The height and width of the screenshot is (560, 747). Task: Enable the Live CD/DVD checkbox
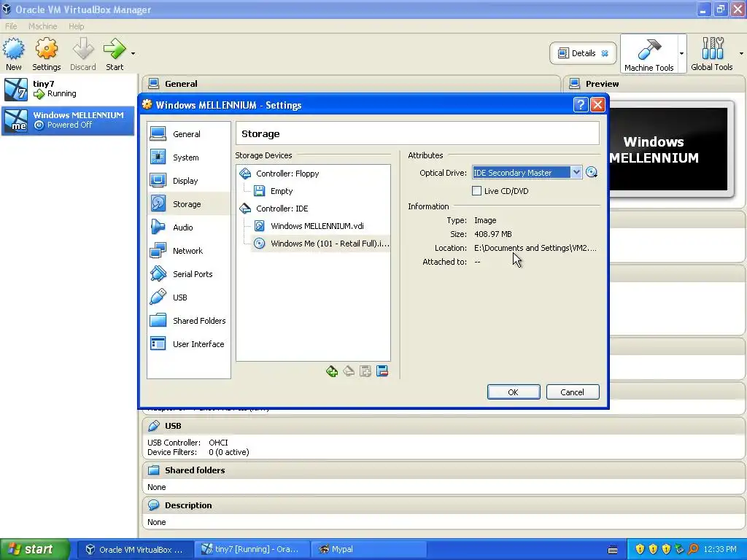(476, 191)
